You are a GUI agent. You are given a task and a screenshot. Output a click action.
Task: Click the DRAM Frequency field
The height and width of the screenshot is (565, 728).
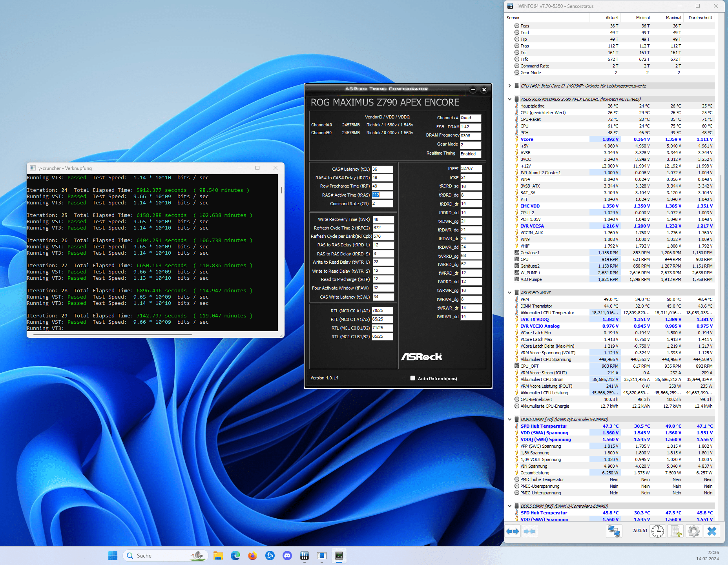471,136
